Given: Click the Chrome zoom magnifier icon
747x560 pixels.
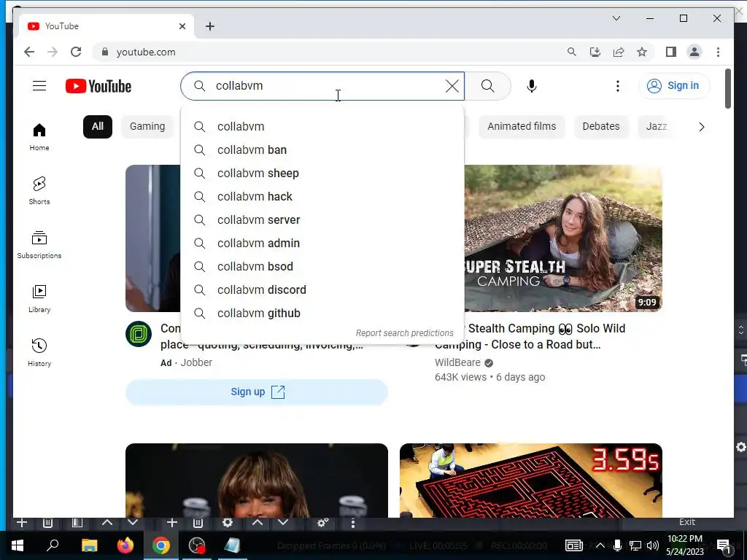Looking at the screenshot, I should [572, 52].
